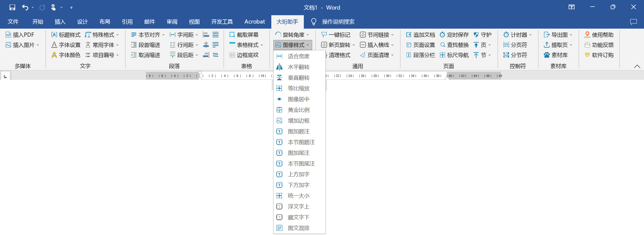Click 标题样式 button
The image size is (644, 235).
(x=66, y=35)
